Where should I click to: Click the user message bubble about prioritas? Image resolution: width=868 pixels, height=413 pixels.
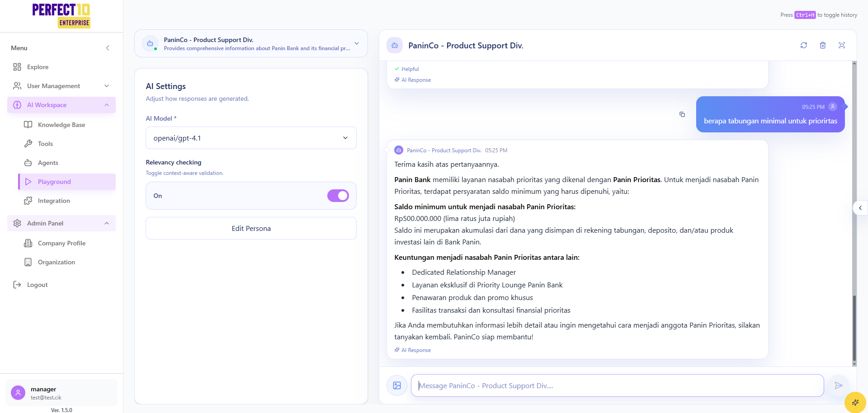[x=770, y=114]
